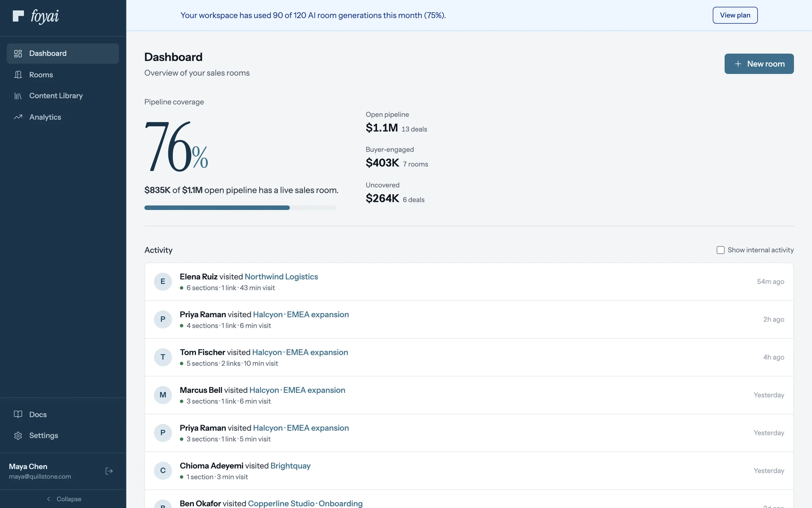
Task: Click Elena Ruiz's E avatar
Action: 163,281
